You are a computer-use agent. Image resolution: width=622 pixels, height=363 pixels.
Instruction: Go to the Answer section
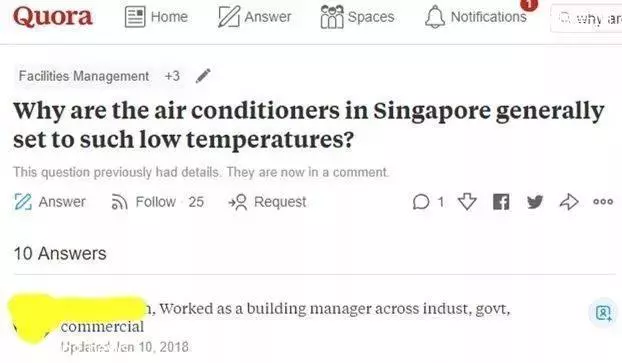point(255,17)
